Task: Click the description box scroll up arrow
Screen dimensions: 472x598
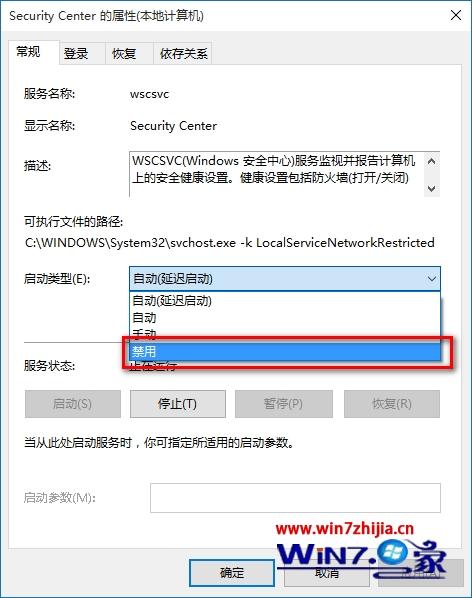Action: [432, 161]
